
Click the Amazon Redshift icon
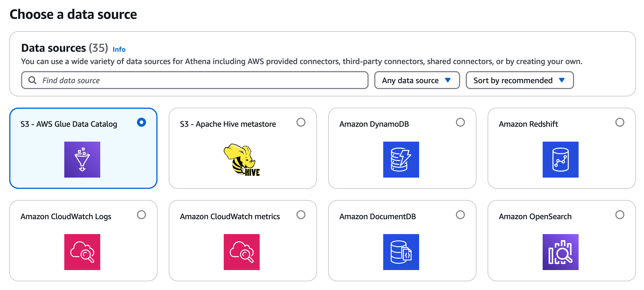(561, 160)
